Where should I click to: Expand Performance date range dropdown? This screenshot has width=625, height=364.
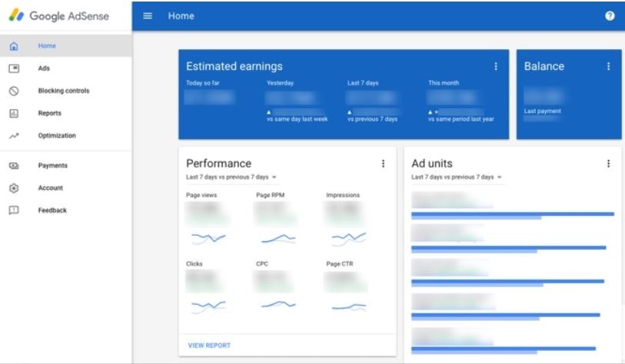pos(231,177)
